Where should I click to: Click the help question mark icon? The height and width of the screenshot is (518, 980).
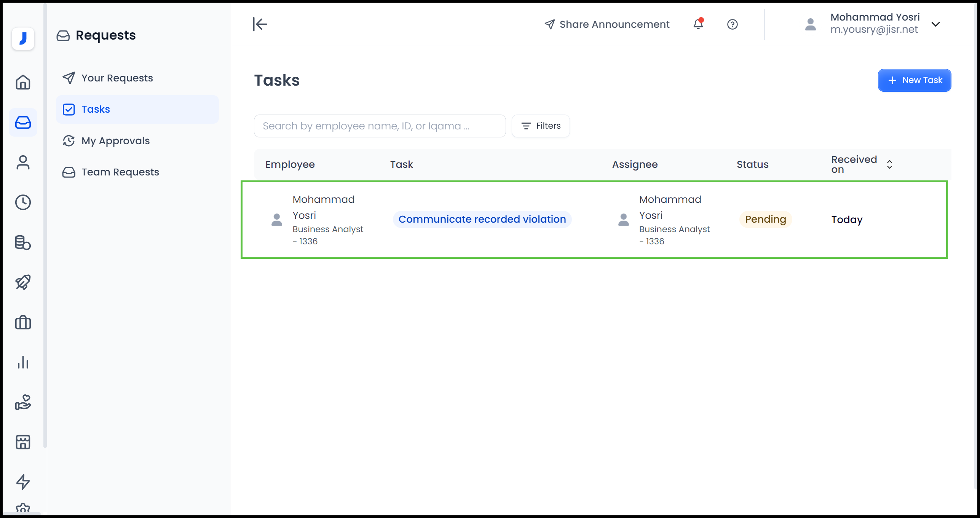tap(732, 24)
